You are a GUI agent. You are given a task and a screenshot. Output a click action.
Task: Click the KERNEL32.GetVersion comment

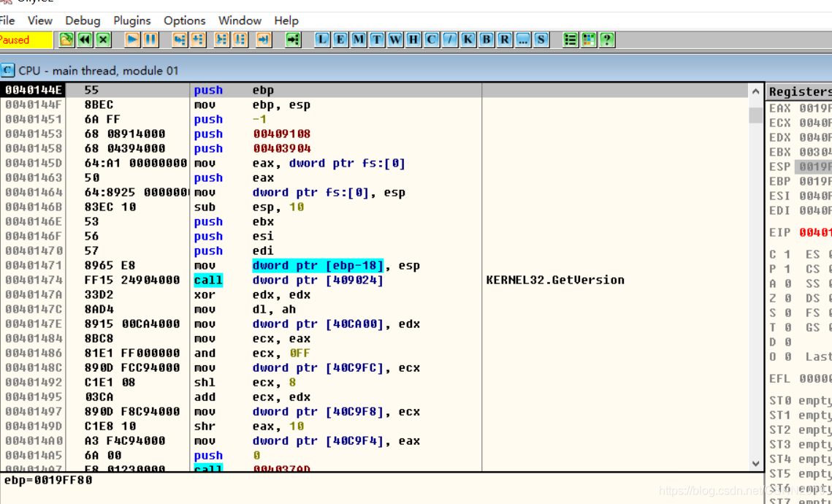coord(555,280)
